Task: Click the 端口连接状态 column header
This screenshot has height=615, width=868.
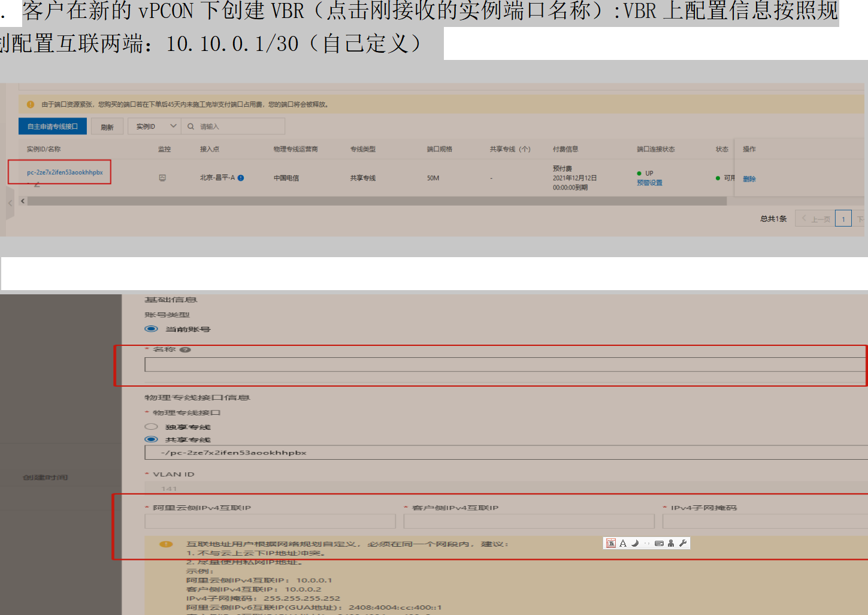Action: pyautogui.click(x=656, y=149)
